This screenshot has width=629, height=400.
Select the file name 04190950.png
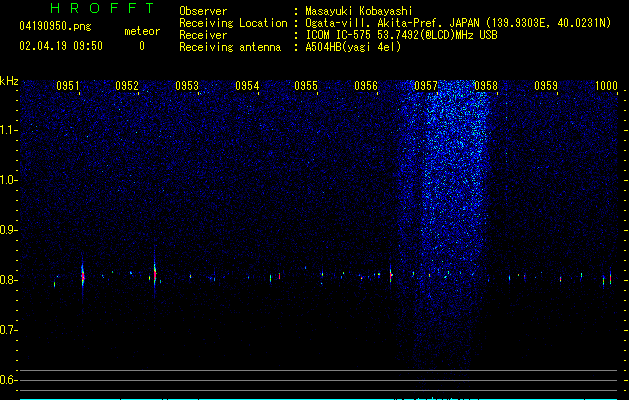[x=55, y=26]
